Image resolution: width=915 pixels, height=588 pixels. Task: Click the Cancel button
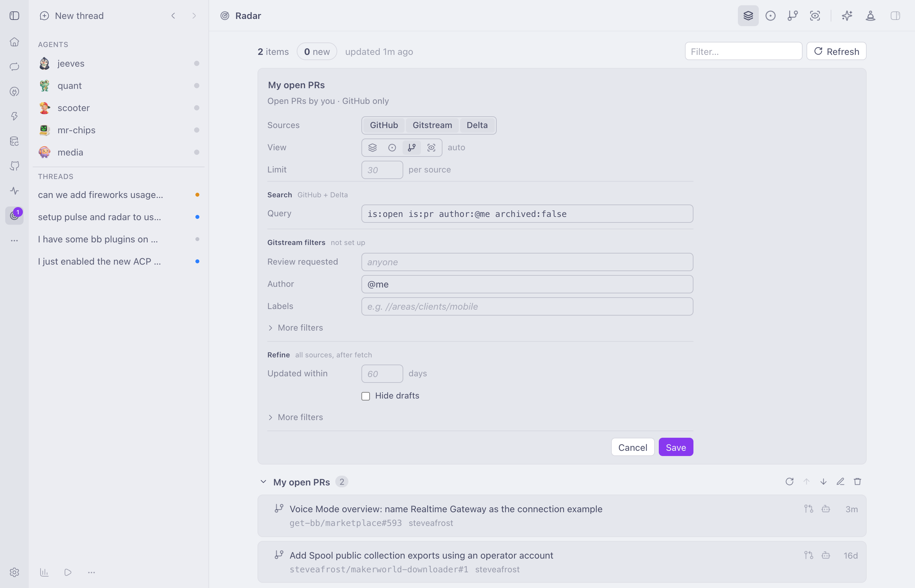632,447
